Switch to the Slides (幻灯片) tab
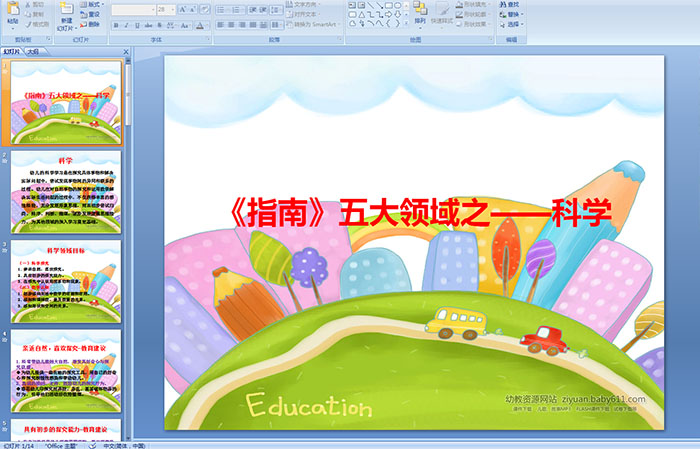 point(11,49)
